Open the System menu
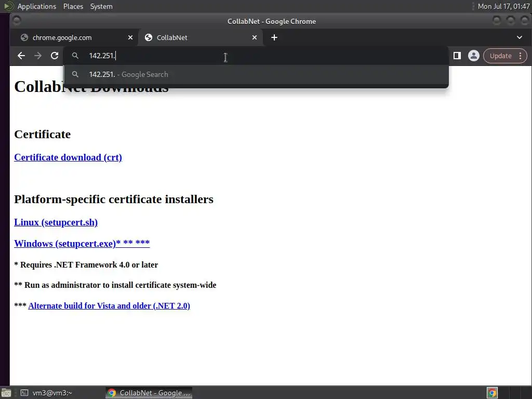Screen dimensions: 532x399 [x=101, y=6]
